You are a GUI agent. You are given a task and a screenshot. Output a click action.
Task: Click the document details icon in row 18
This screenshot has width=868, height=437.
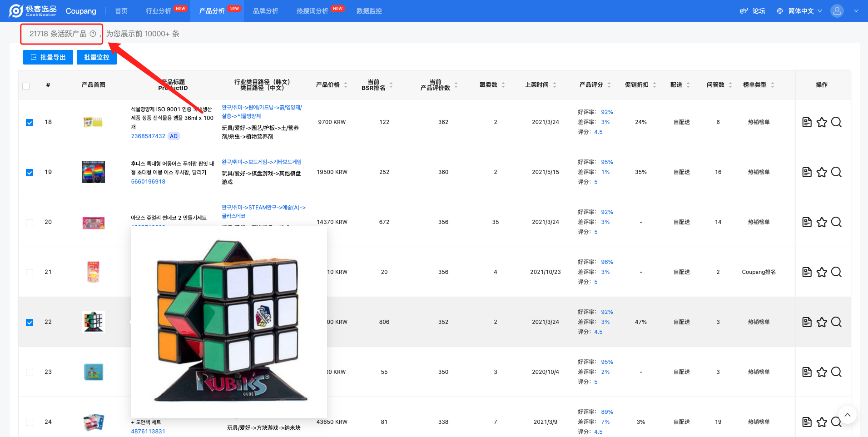[807, 122]
